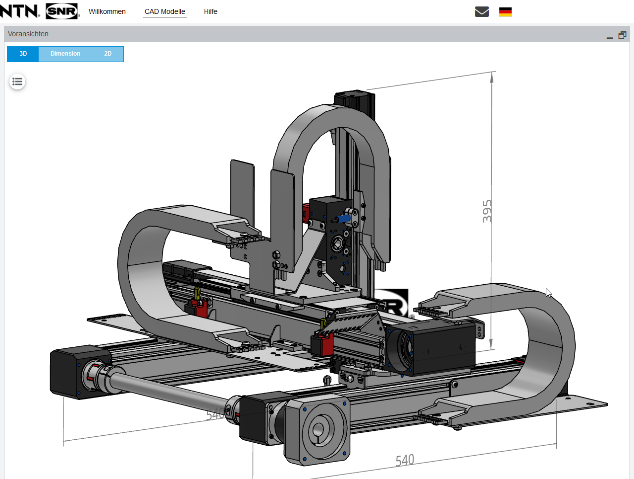
Task: Switch to the 3D view tab
Action: [23, 54]
